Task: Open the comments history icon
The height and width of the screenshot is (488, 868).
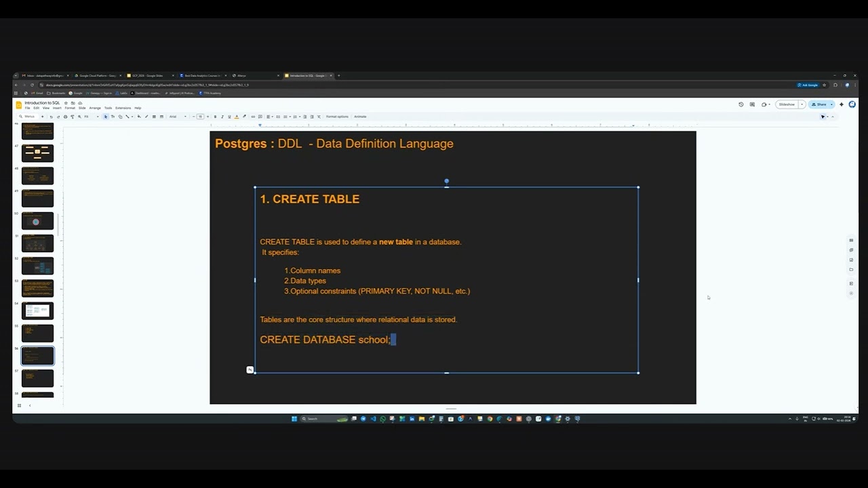Action: click(x=752, y=104)
